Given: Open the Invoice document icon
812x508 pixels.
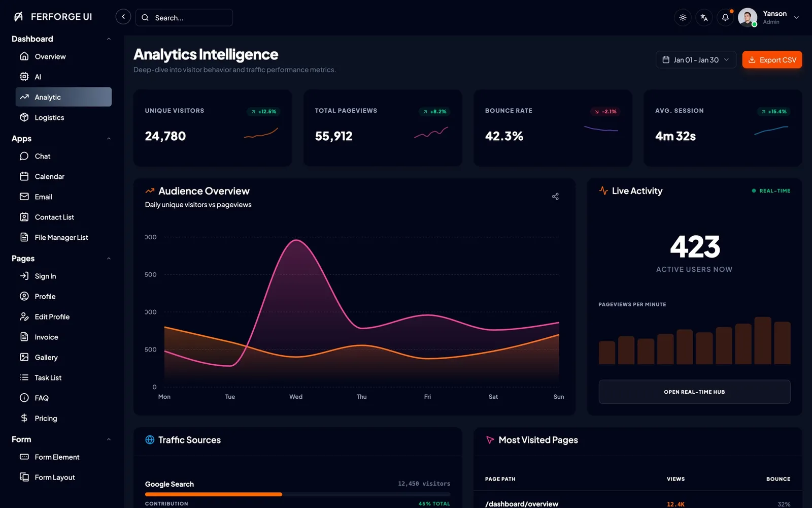Looking at the screenshot, I should tap(24, 337).
